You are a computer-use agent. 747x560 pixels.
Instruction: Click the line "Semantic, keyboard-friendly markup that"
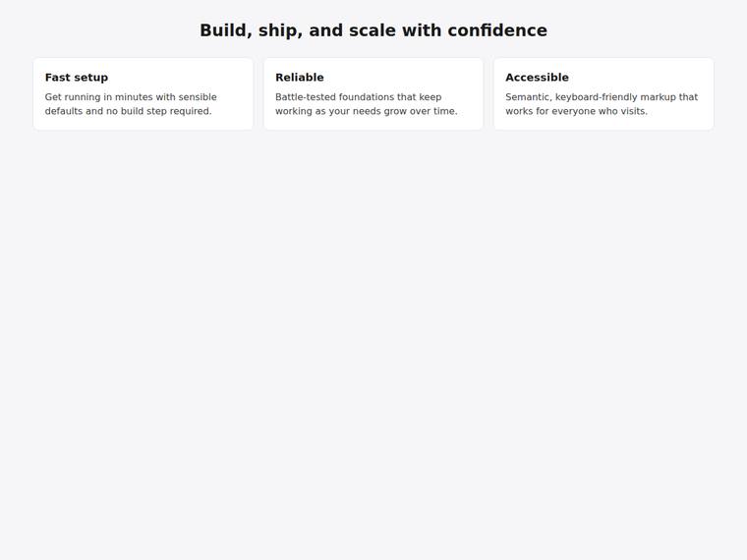[602, 97]
